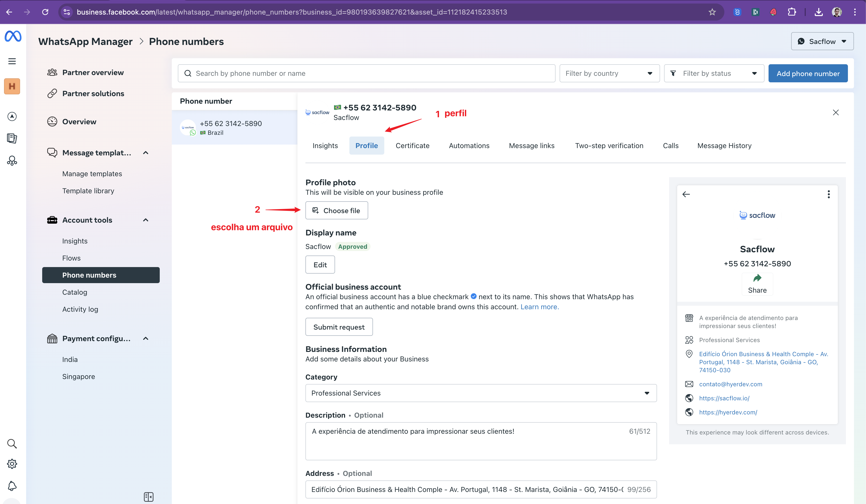Open the three-dot menu in profile preview

(x=829, y=194)
